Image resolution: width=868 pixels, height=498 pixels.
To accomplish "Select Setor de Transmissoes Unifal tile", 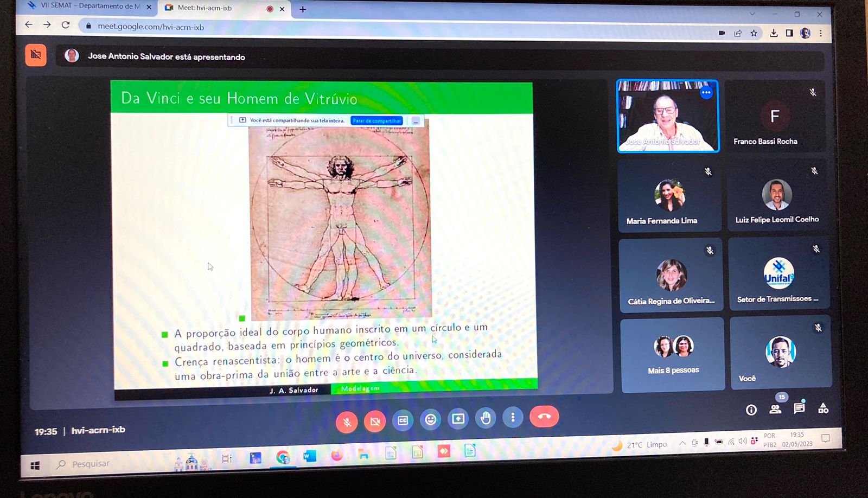I will click(779, 273).
